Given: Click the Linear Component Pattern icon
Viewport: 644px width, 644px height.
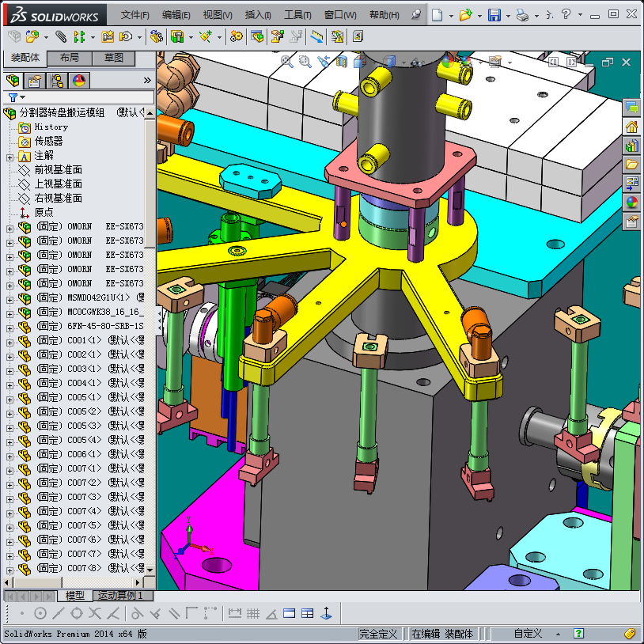Looking at the screenshot, I should (79, 37).
